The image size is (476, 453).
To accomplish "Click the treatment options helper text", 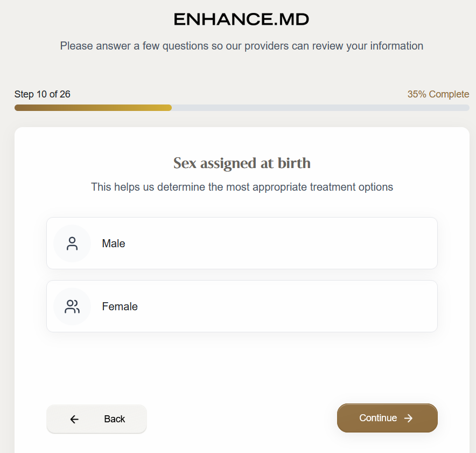I will pos(242,187).
